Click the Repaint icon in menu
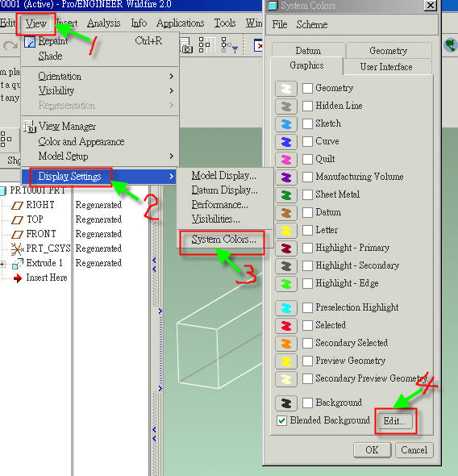 click(30, 42)
